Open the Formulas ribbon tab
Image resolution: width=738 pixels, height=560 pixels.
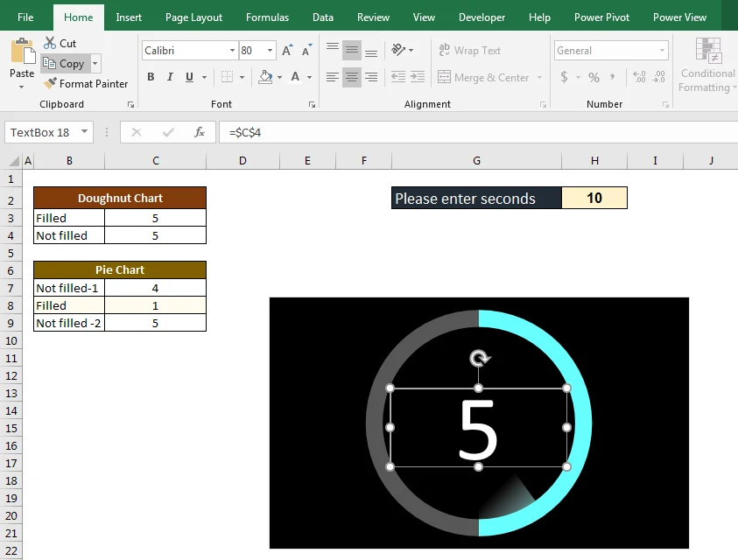(x=267, y=17)
